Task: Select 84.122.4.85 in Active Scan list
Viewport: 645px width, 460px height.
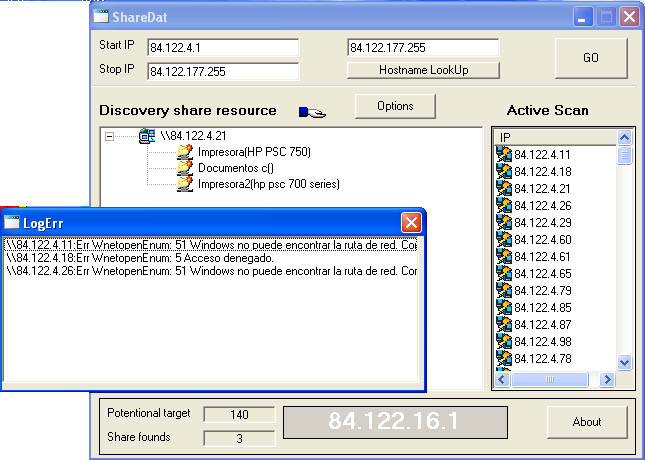Action: (x=542, y=308)
